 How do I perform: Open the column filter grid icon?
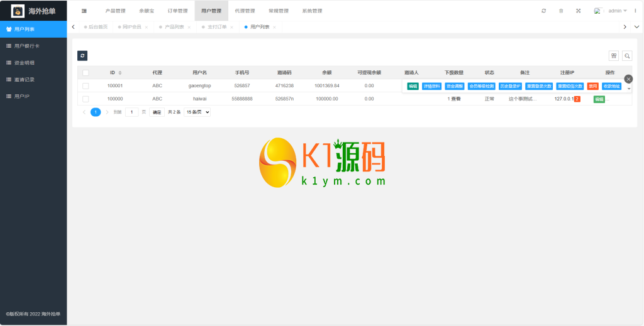pos(614,56)
